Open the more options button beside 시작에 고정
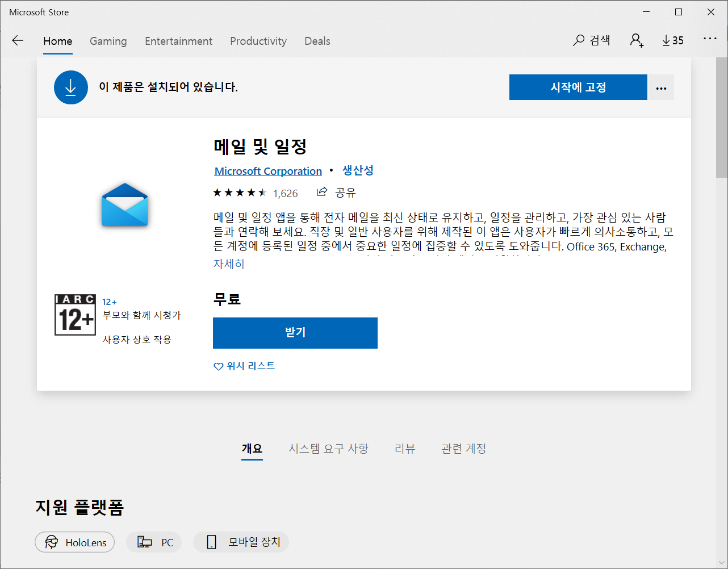The height and width of the screenshot is (569, 728). click(661, 87)
